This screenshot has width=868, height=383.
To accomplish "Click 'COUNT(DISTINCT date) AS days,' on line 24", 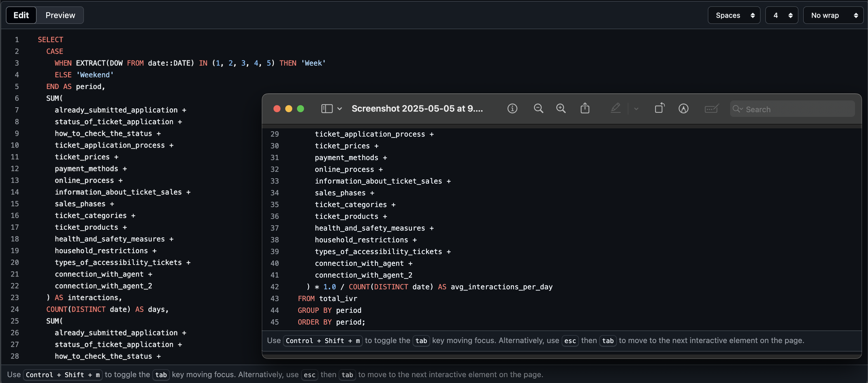I will click(x=107, y=309).
